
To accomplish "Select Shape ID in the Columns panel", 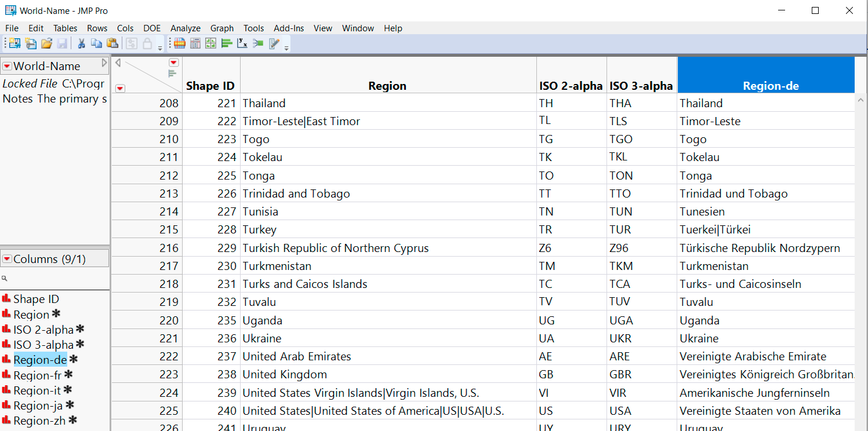I will 36,298.
